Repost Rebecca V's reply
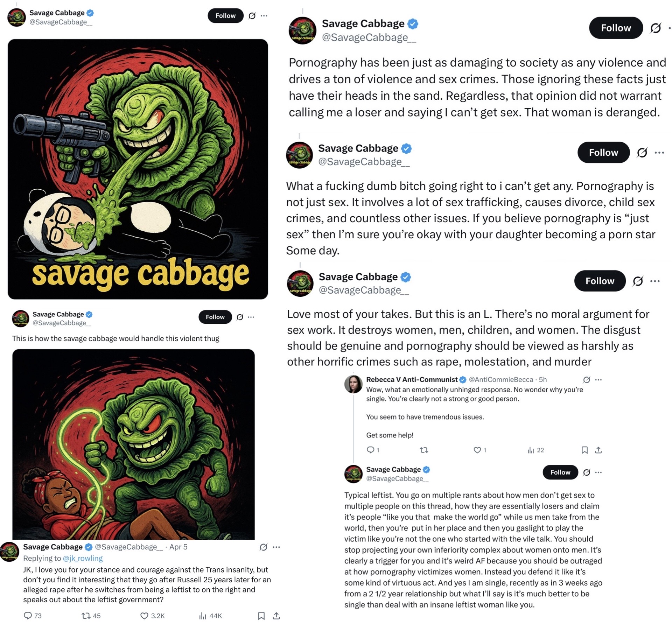 424,450
